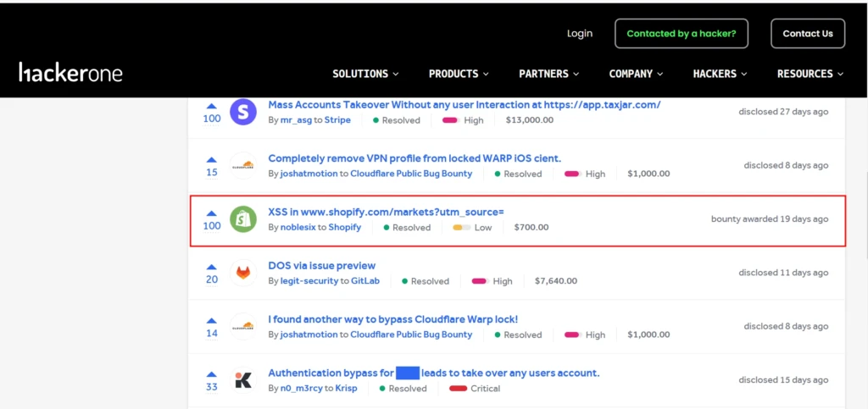This screenshot has height=409, width=868.
Task: Click the Low severity indicator on Shopify report
Action: [x=472, y=227]
